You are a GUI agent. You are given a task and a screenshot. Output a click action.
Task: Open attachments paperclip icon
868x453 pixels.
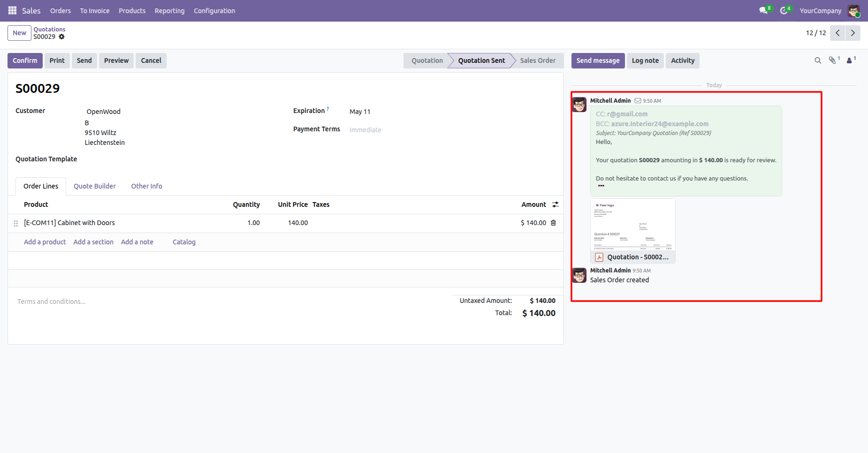click(x=832, y=60)
